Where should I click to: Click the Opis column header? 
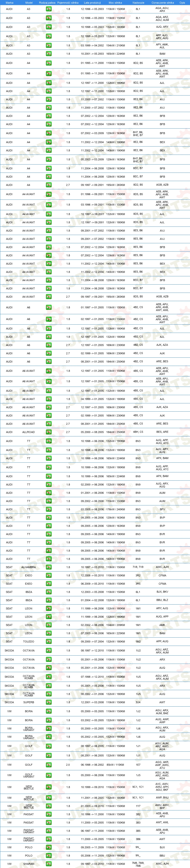tap(182, 2)
